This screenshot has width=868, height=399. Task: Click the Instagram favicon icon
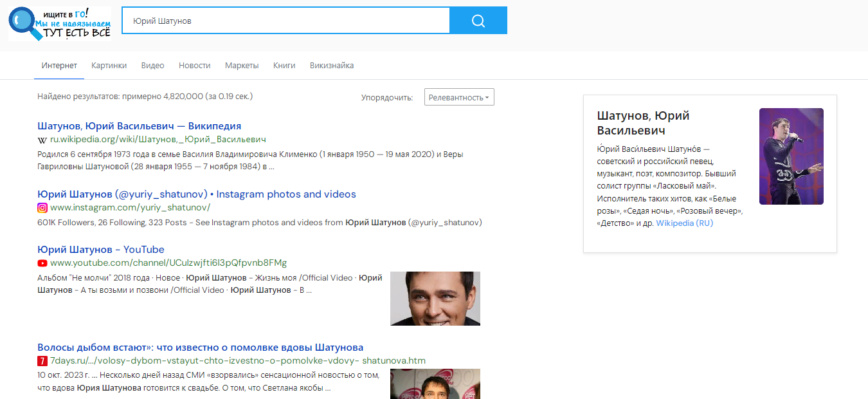pos(42,208)
